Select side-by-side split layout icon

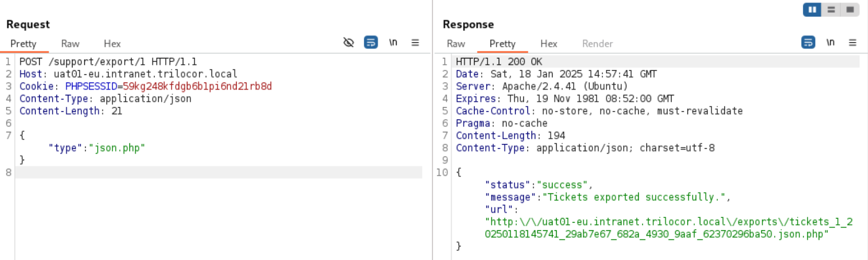812,10
